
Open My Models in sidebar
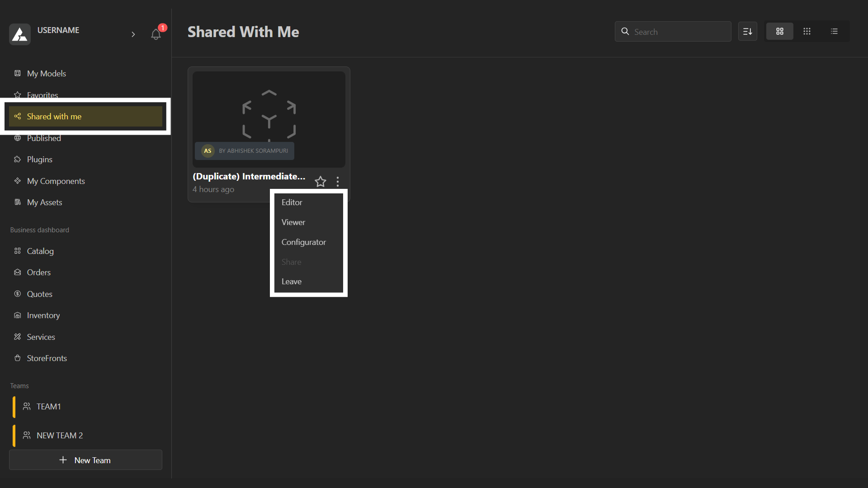(46, 74)
